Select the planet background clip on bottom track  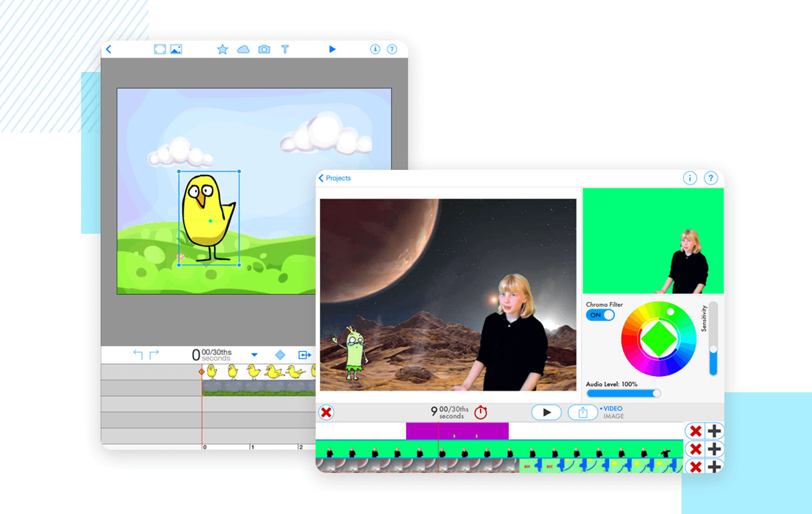point(417,466)
